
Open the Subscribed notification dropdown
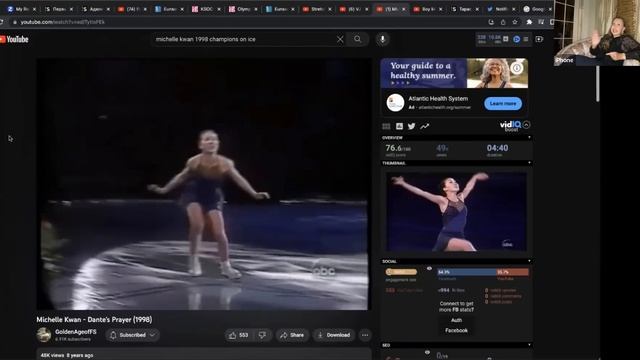(133, 335)
